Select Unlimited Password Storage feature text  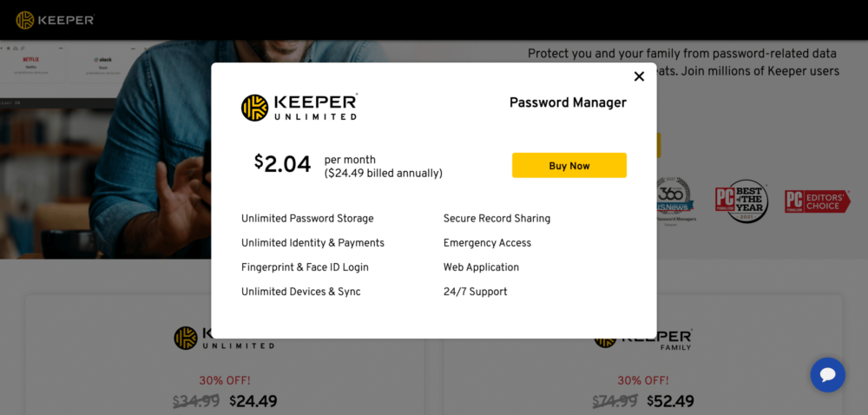[x=307, y=219]
